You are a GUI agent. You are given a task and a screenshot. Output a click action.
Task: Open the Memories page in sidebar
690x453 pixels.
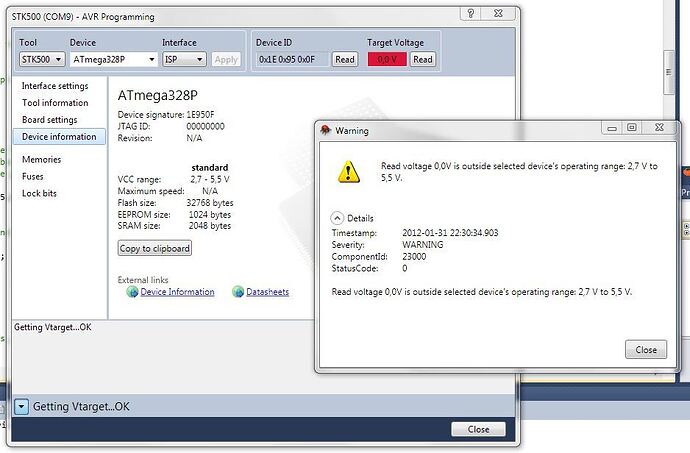(41, 159)
